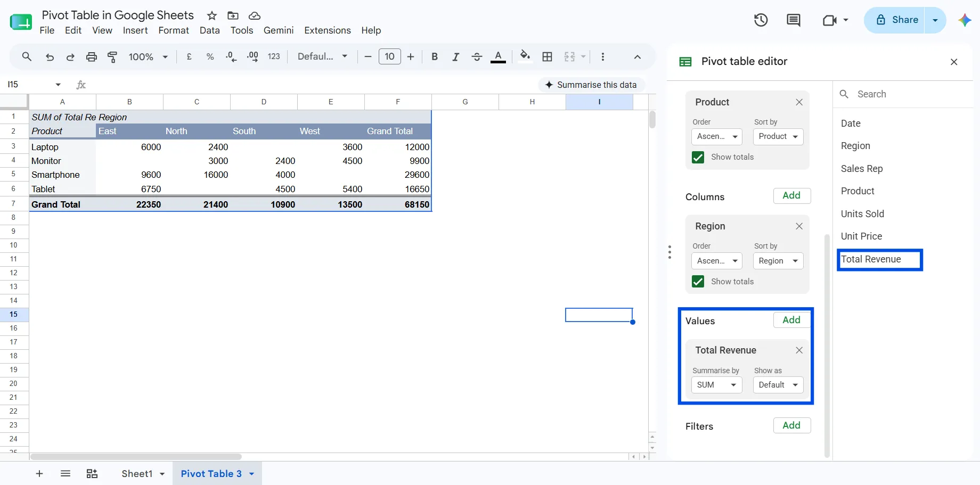Open fill colour bucket
Viewport: 980px width, 485px height.
(525, 56)
